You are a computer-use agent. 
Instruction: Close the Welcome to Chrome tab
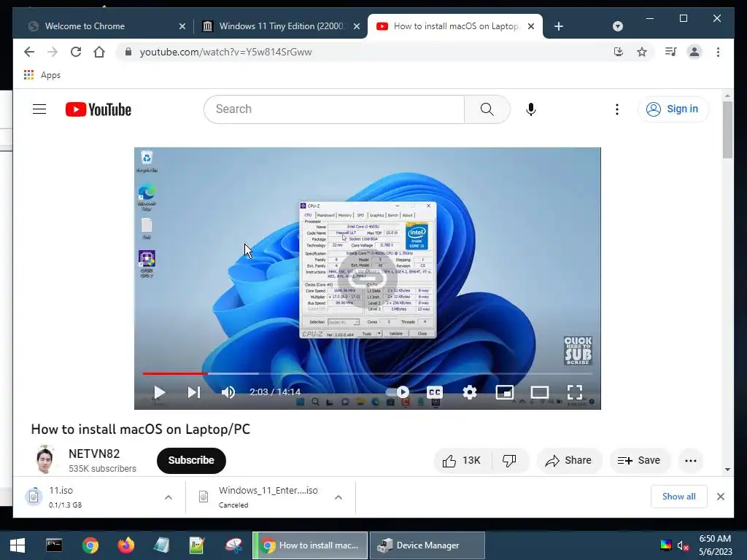pyautogui.click(x=182, y=27)
